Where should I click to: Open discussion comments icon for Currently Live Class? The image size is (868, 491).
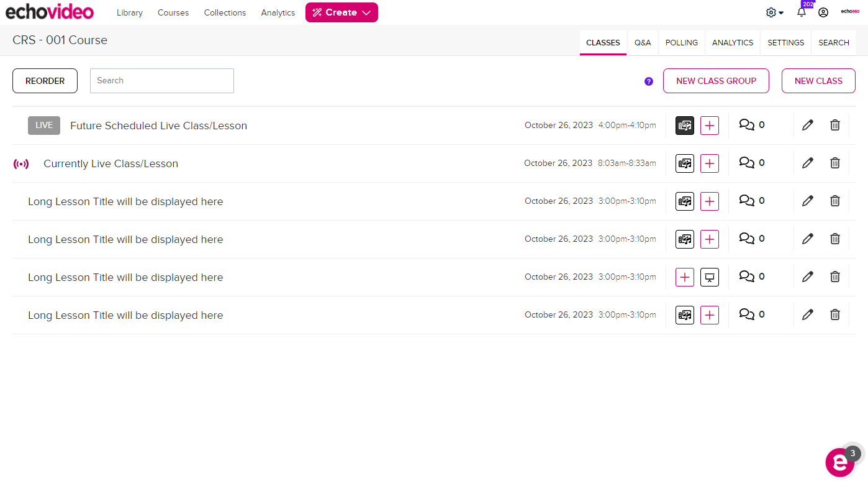[x=747, y=163]
